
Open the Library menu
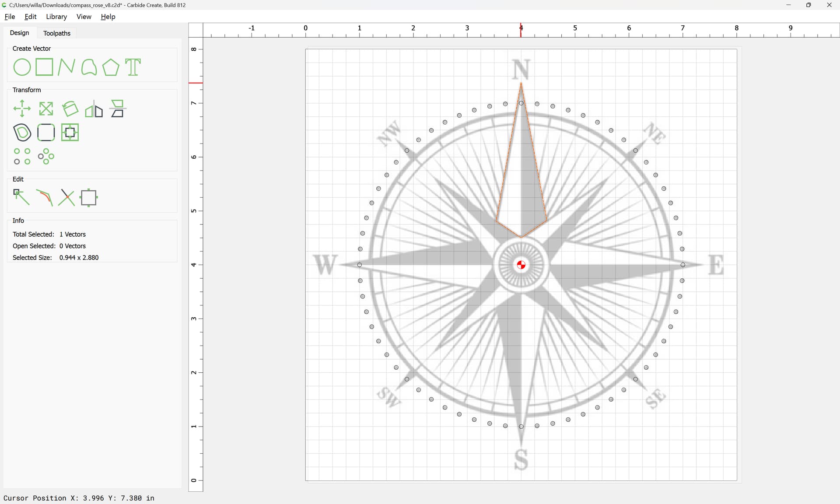(x=56, y=17)
